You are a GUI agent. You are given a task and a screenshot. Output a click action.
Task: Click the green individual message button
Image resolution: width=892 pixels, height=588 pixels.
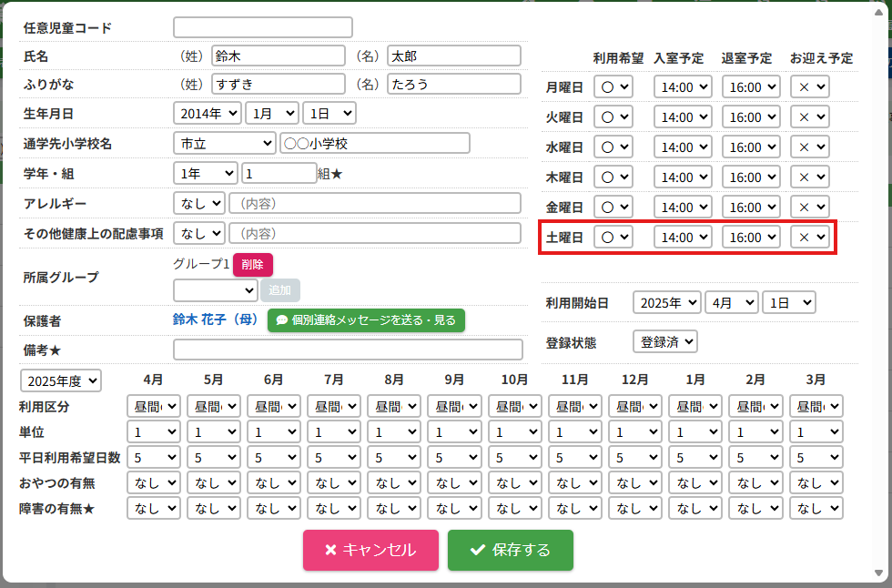(x=366, y=320)
